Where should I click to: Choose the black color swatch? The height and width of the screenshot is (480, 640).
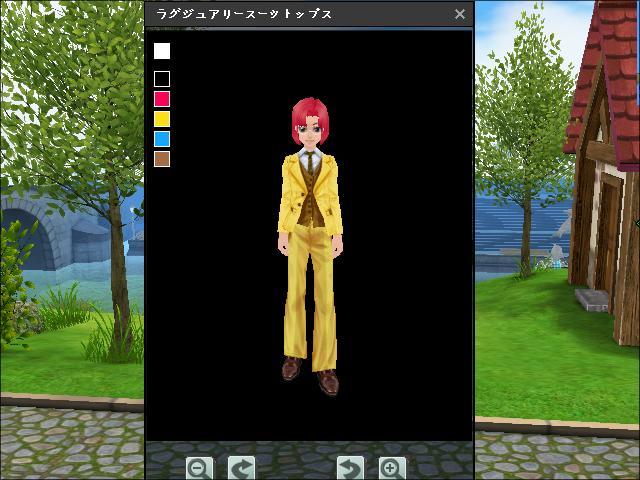pos(162,79)
